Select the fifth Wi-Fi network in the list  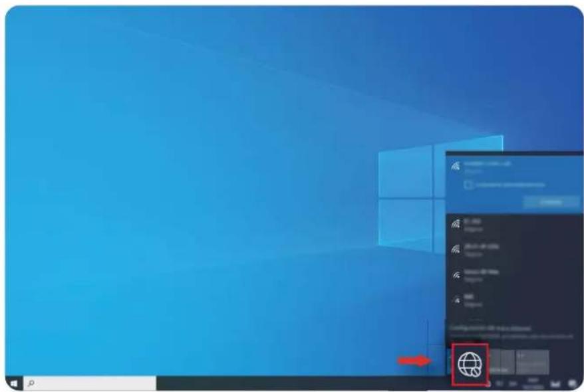pos(515,300)
